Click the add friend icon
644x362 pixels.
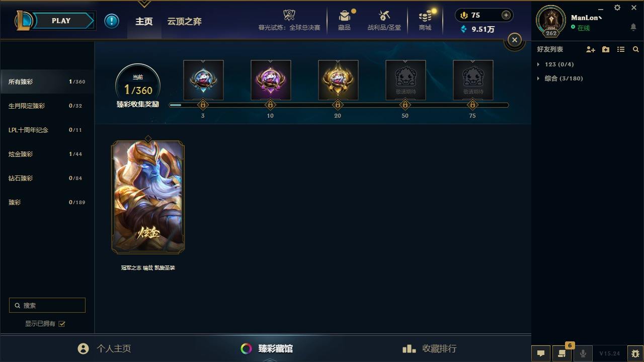(x=591, y=49)
